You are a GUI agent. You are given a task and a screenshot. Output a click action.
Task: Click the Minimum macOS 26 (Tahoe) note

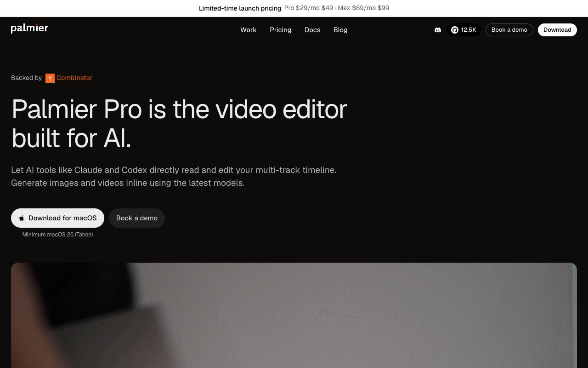(57, 235)
